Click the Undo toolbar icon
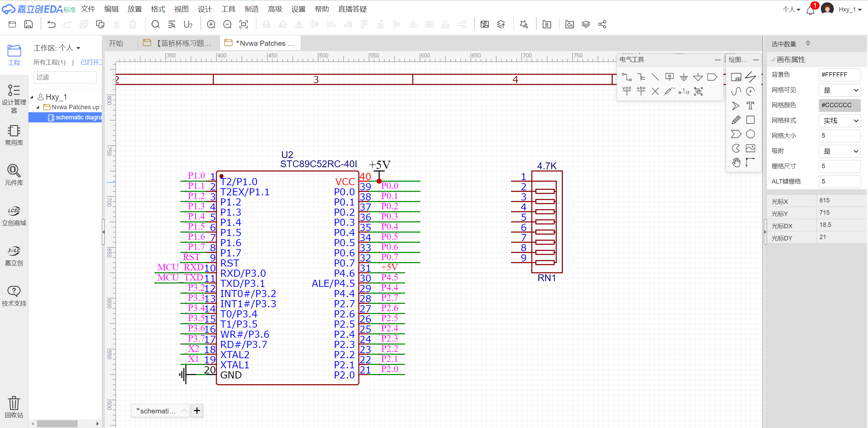The height and width of the screenshot is (428, 868). click(x=51, y=24)
